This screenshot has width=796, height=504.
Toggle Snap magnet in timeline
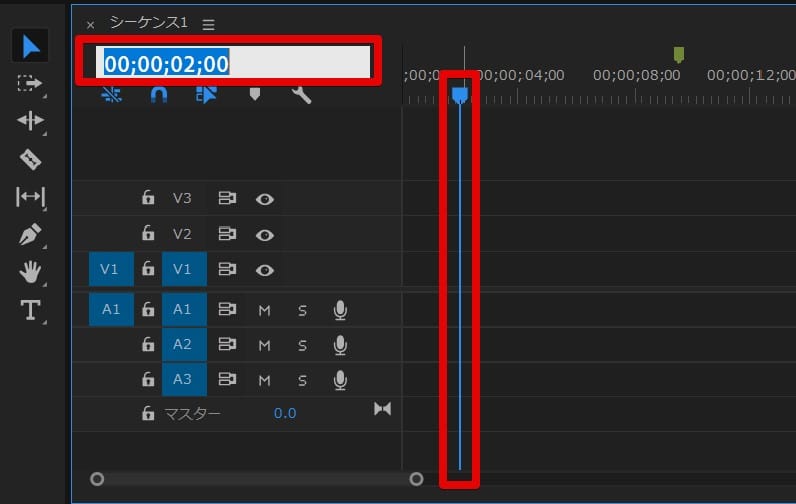(x=159, y=95)
